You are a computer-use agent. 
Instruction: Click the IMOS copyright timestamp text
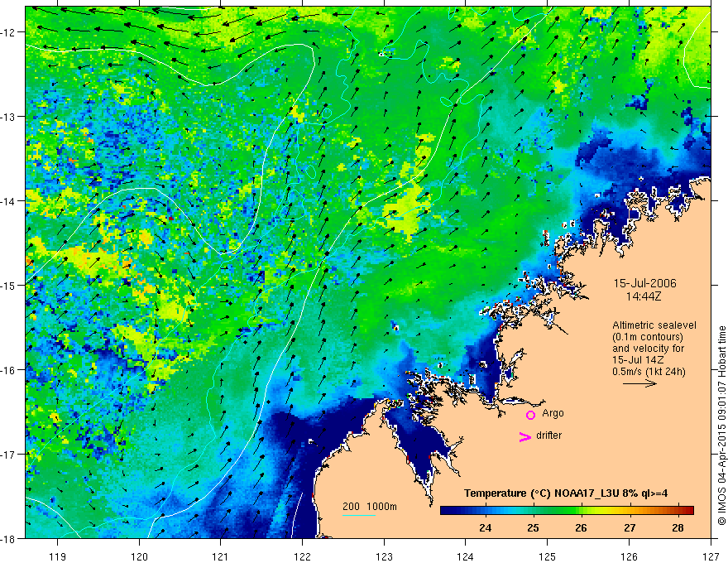pyautogui.click(x=721, y=426)
